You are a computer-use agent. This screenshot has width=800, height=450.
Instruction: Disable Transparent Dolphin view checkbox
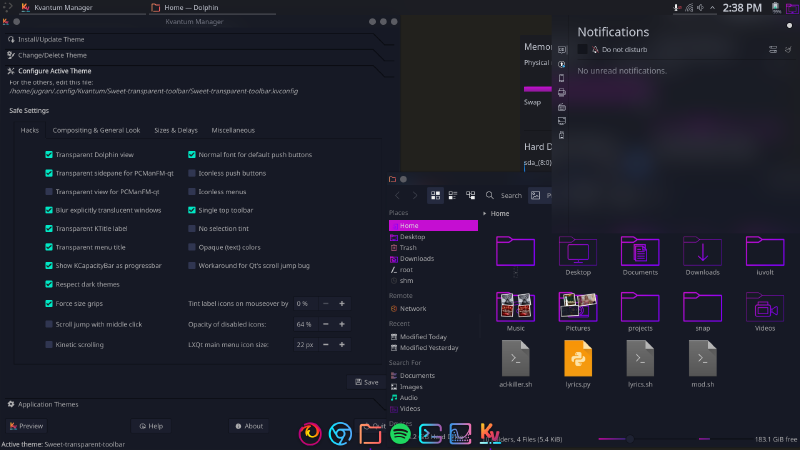tap(49, 155)
